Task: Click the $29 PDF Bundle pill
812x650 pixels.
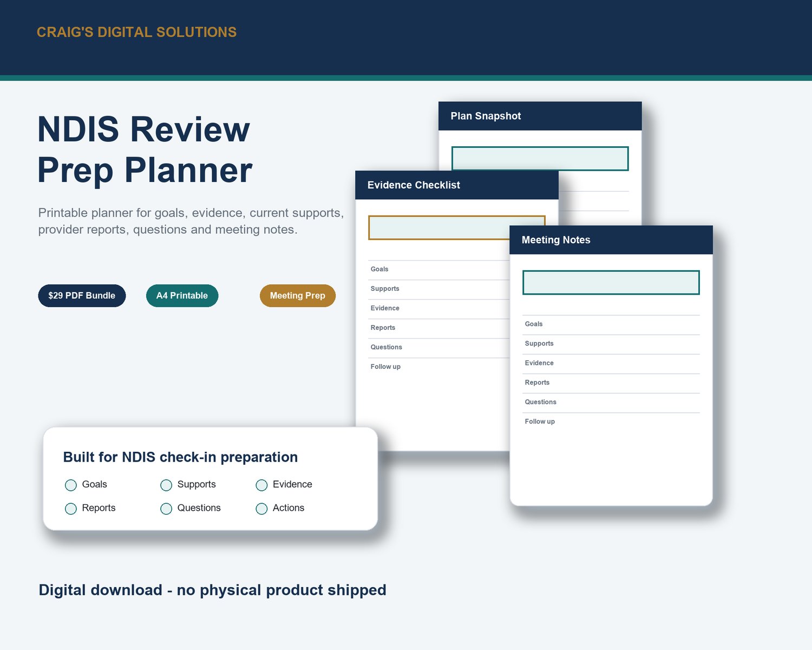Action: tap(82, 296)
